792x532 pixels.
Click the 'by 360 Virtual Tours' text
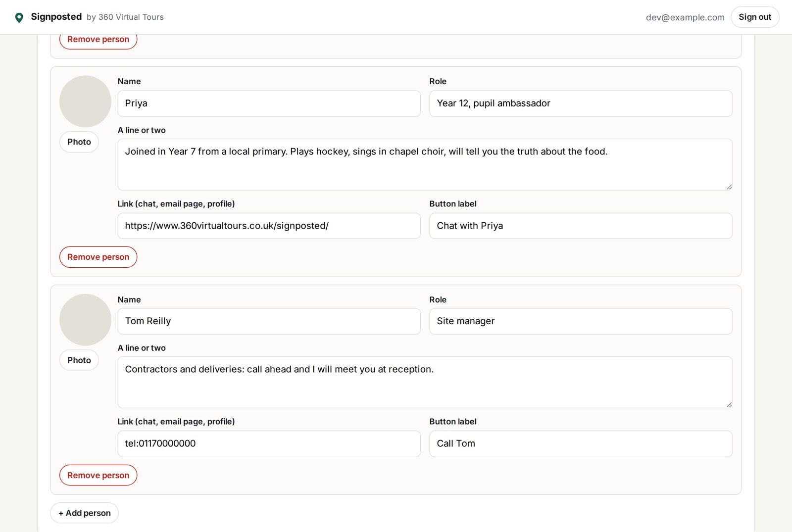pos(125,17)
